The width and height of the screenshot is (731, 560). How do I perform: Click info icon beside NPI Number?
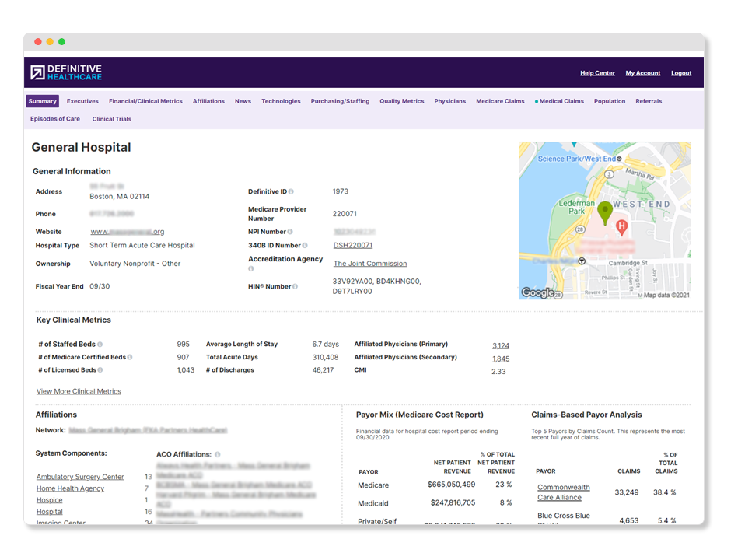click(x=290, y=232)
